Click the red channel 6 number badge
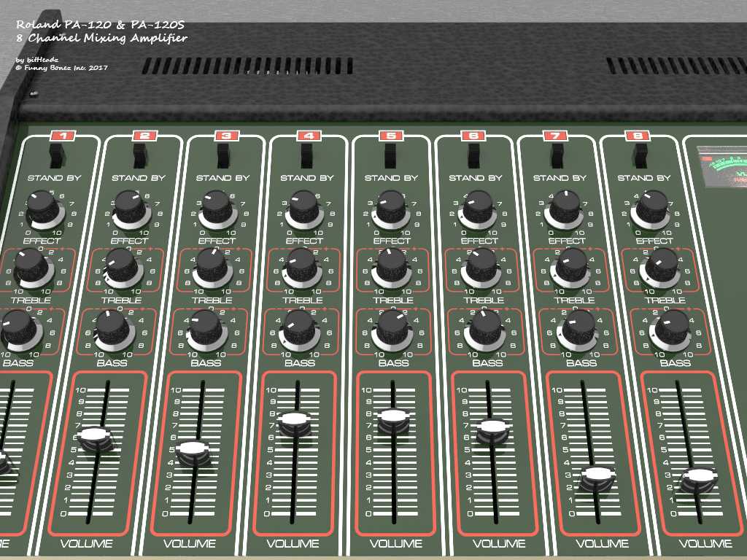Image resolution: width=747 pixels, height=560 pixels. coord(473,136)
